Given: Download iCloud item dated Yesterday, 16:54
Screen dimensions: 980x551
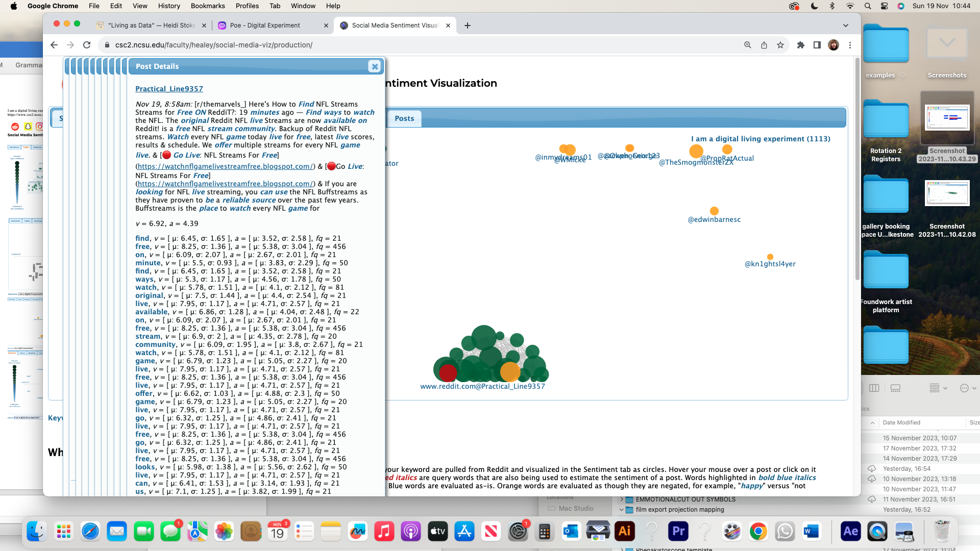Looking at the screenshot, I should pyautogui.click(x=872, y=469).
